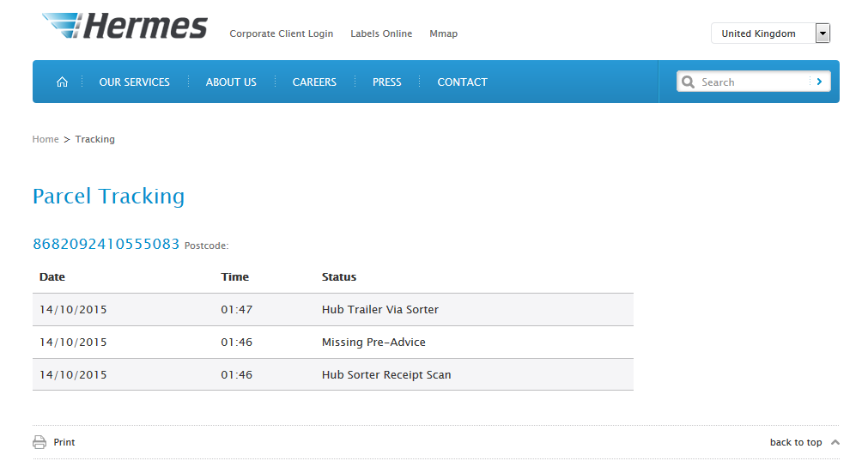Click the date in Hub Sorter Receipt row
The image size is (868, 461).
(73, 374)
